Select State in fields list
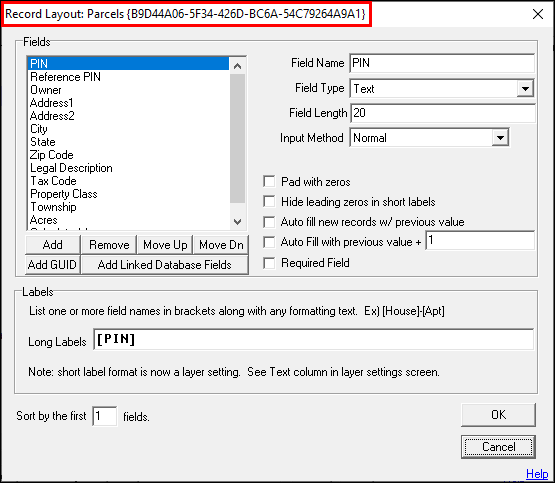 pos(128,142)
